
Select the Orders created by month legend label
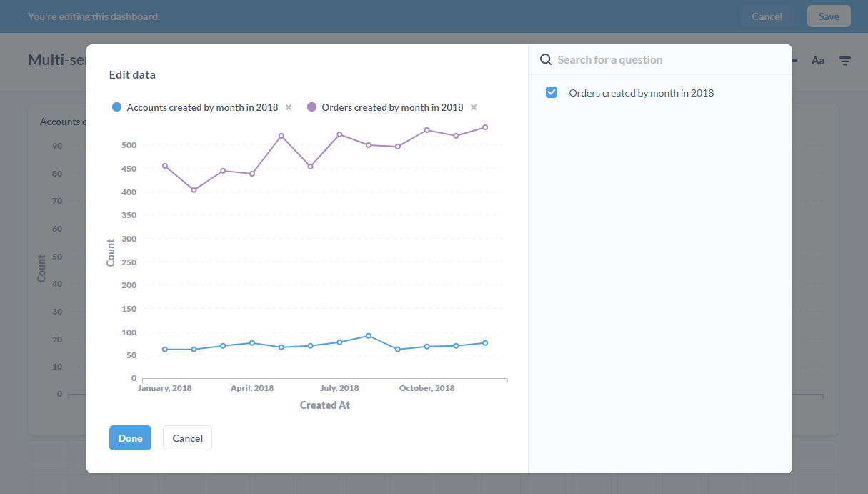(392, 107)
